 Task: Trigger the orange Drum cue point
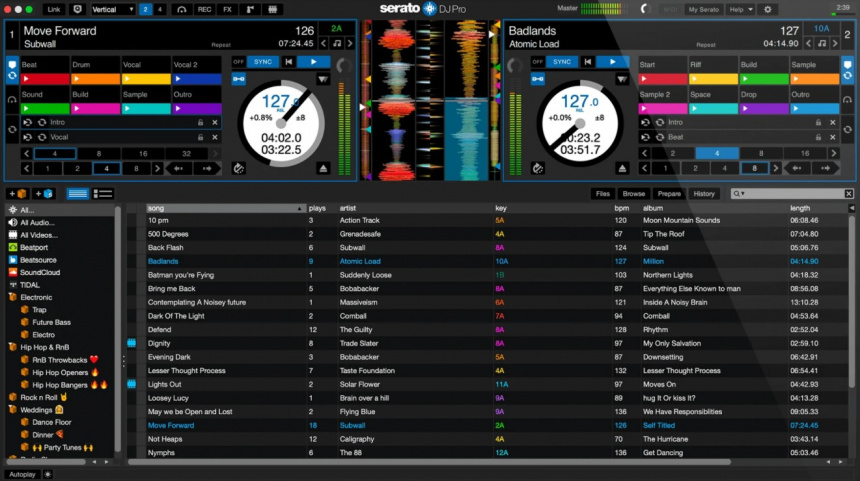(x=96, y=79)
